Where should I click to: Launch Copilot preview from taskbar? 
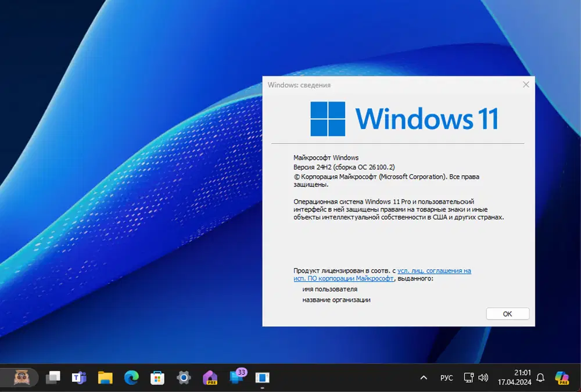[x=562, y=377]
